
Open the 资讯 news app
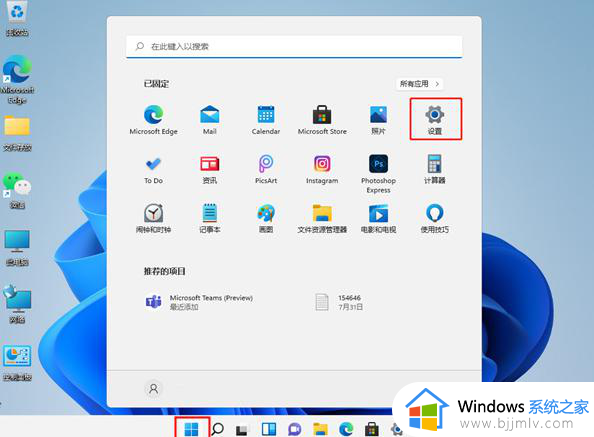click(209, 170)
